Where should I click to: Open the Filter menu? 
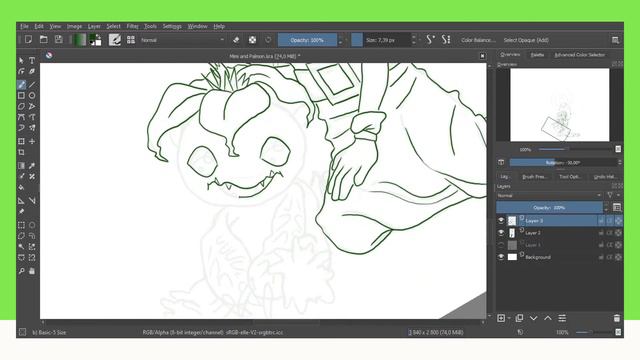coord(132,26)
